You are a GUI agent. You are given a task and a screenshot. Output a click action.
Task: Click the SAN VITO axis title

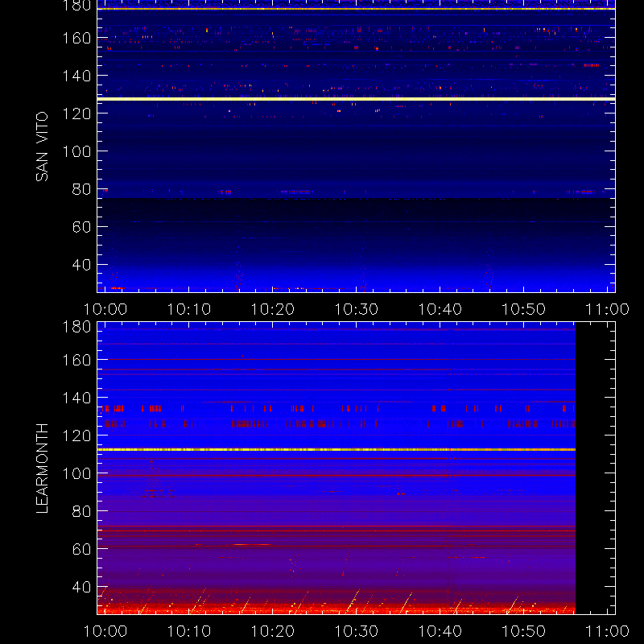point(42,147)
